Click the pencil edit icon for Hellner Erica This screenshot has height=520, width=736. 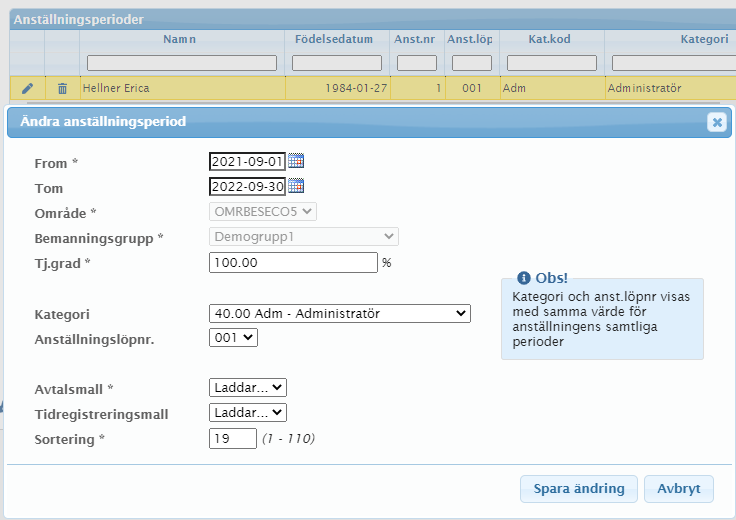[27, 88]
